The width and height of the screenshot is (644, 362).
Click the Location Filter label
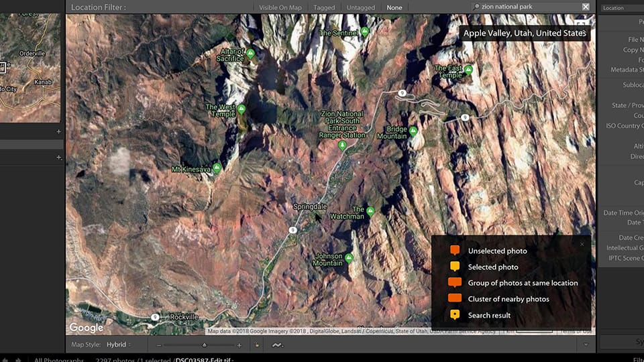99,7
